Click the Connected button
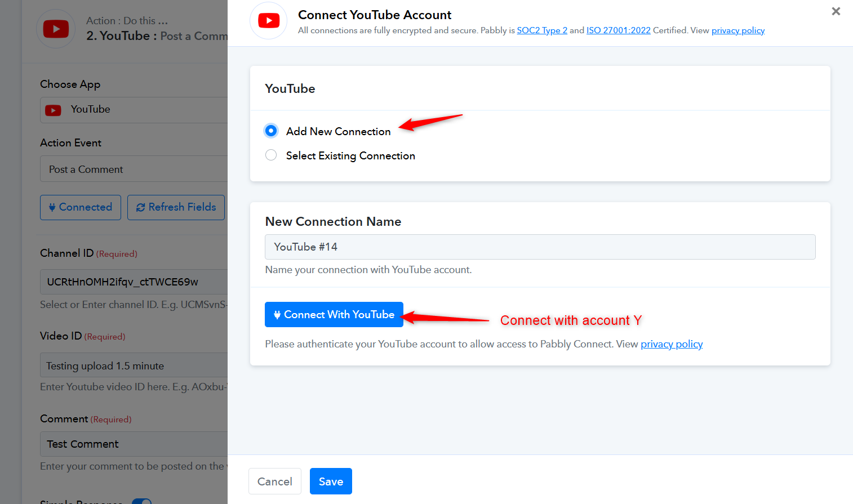853x504 pixels. pos(81,207)
